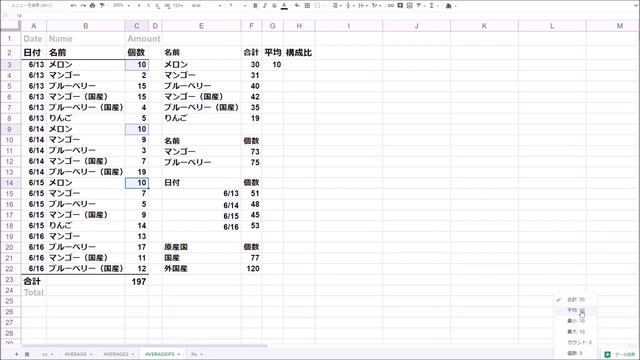Click the select-all corner box
640x360 pixels.
[x=10, y=26]
